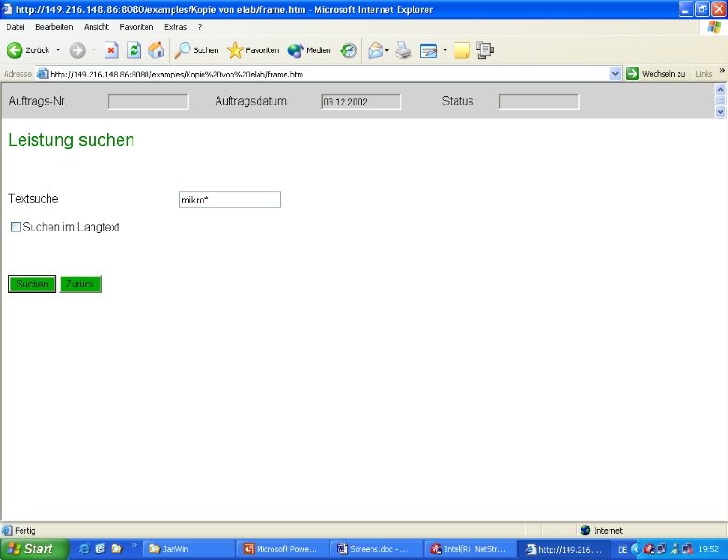Expand the back button history dropdown
Viewport: 728px width, 560px height.
pos(58,49)
